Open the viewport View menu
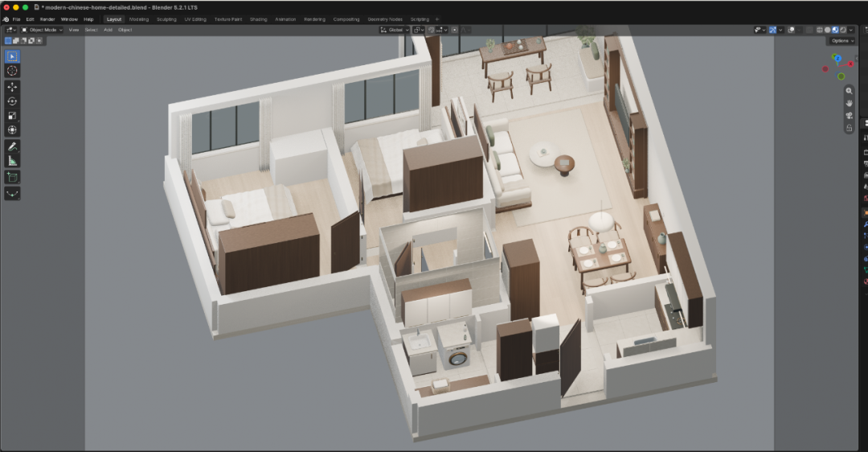Screen dimensions: 868x452 (74, 30)
